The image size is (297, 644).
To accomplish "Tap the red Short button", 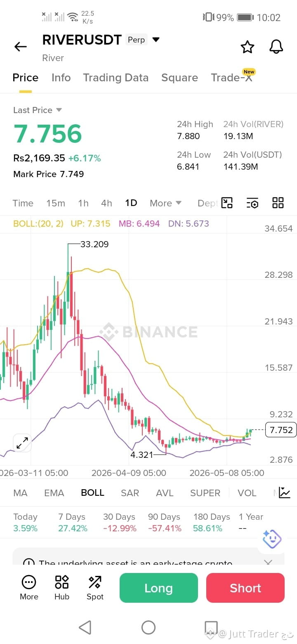I will (245, 588).
